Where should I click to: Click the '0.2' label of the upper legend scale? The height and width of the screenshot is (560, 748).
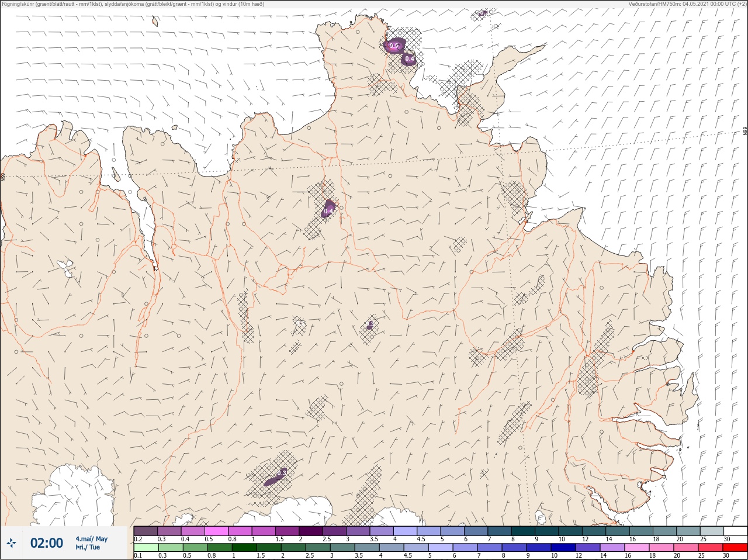coord(138,539)
